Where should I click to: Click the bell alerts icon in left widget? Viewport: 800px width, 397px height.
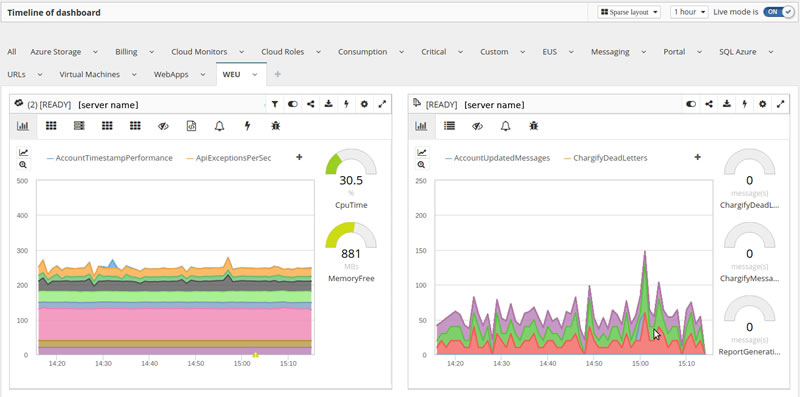219,126
